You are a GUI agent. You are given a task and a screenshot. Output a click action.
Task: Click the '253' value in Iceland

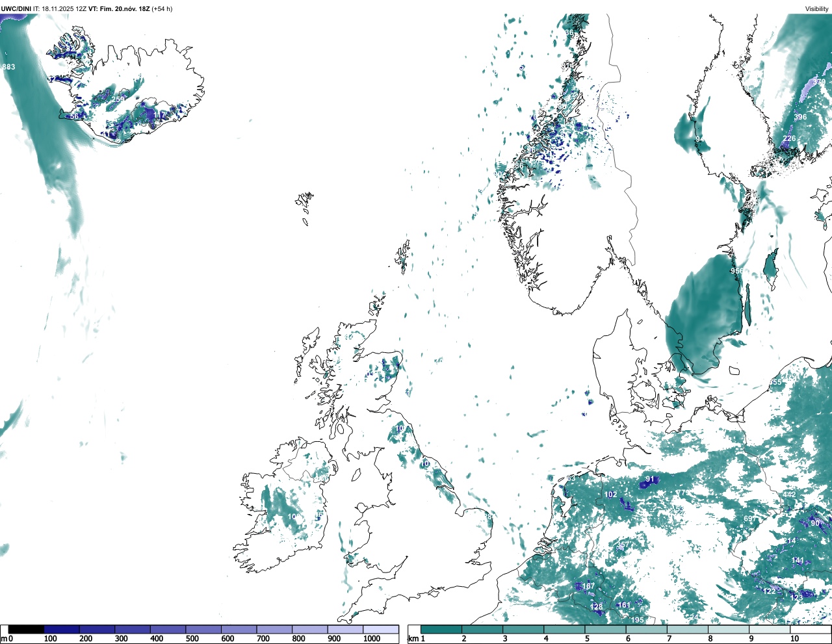[x=118, y=99]
